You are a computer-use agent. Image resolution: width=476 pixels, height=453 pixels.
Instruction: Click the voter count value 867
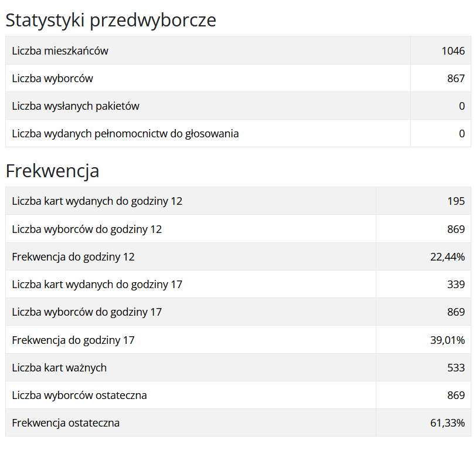pos(455,78)
